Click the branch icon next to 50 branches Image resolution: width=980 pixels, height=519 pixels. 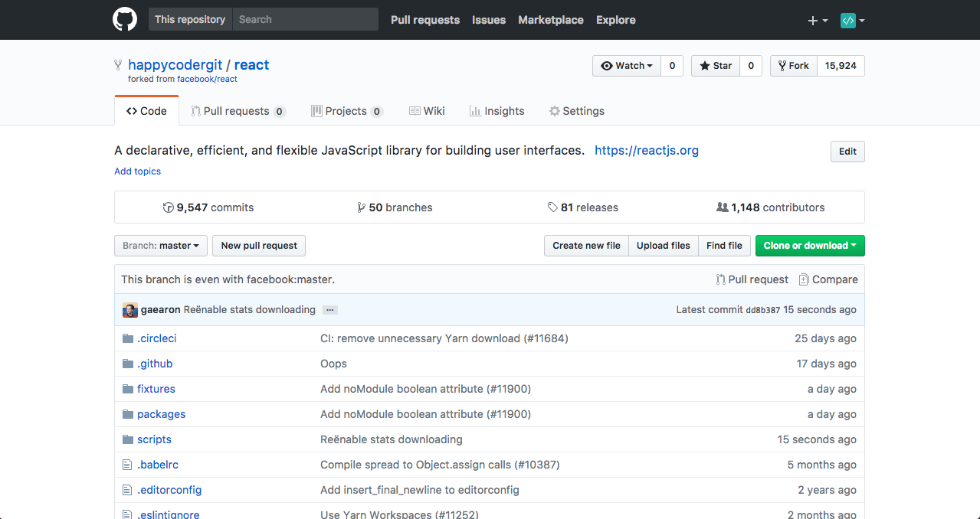(361, 207)
